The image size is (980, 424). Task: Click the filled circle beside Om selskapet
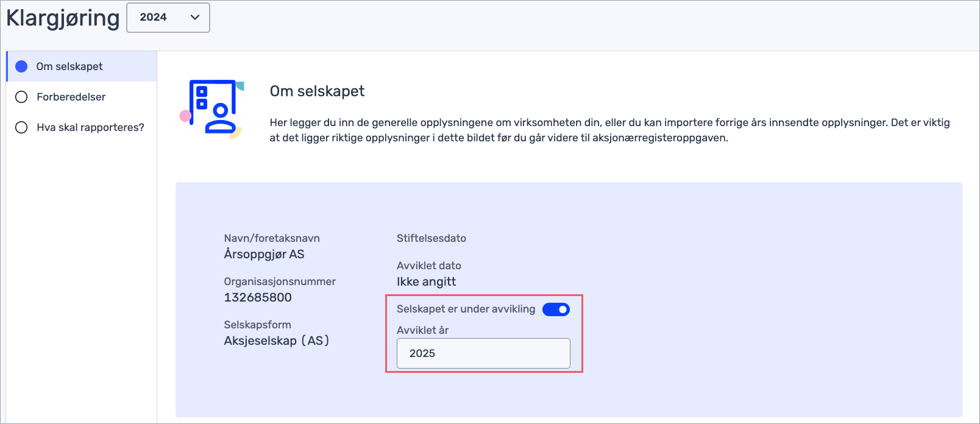tap(21, 66)
